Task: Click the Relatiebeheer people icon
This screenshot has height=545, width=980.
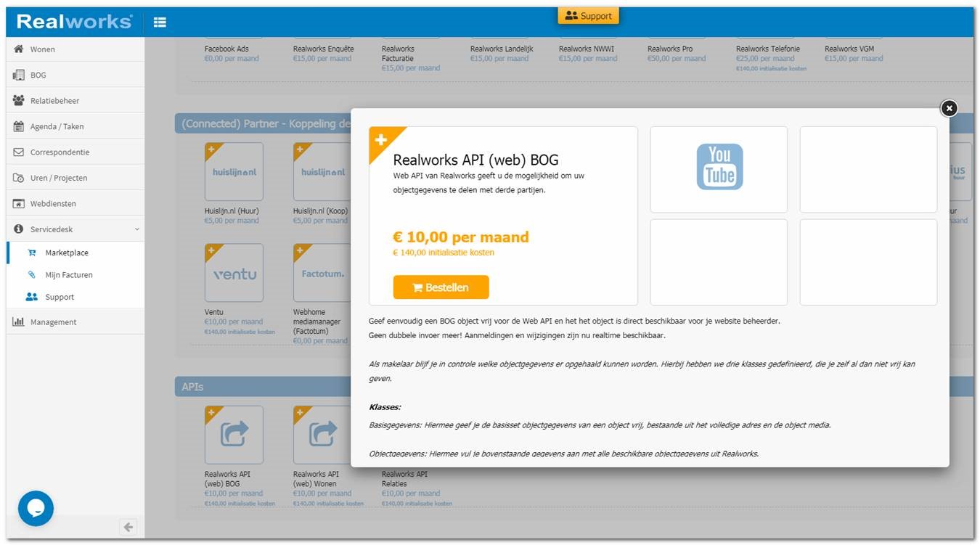Action: (x=19, y=100)
